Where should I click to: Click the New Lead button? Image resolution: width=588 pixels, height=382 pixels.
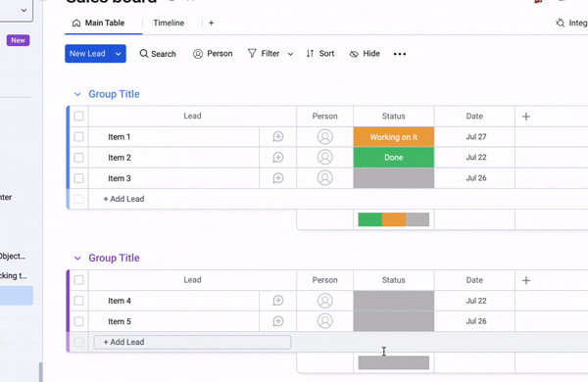(87, 54)
